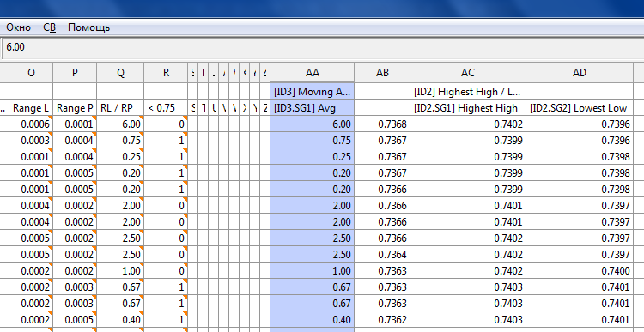Image resolution: width=644 pixels, height=332 pixels.
Task: Select < 0.75 cell in 6.00 row
Action: coord(166,124)
